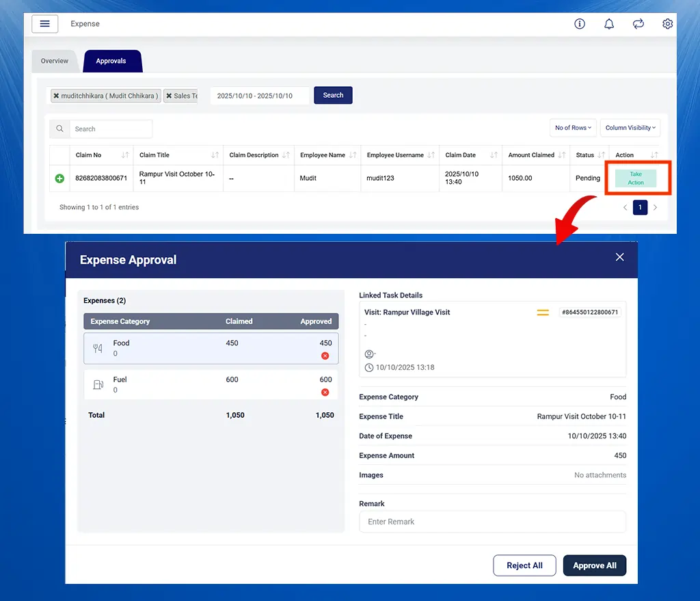Click the info icon in the top bar

[x=580, y=24]
